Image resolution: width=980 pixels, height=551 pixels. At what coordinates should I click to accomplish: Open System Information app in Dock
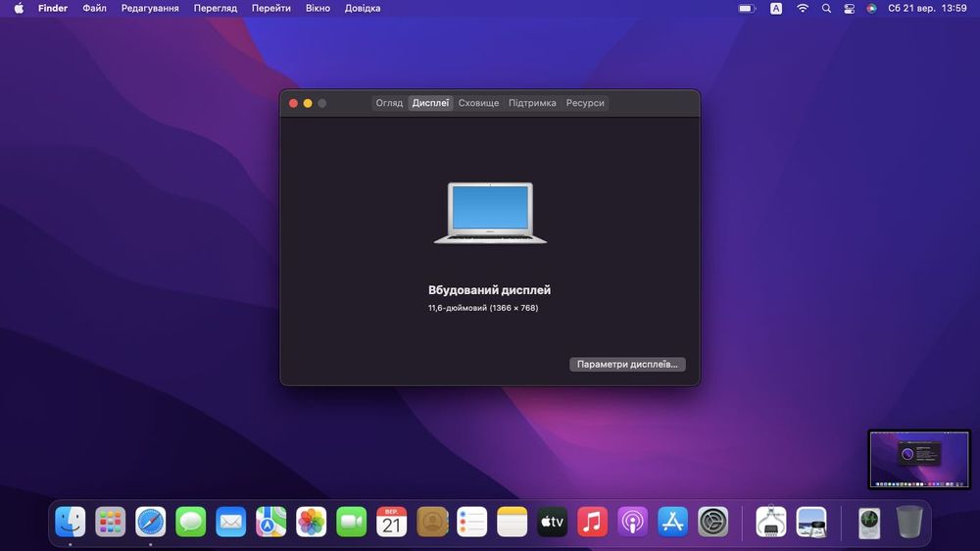[x=770, y=522]
